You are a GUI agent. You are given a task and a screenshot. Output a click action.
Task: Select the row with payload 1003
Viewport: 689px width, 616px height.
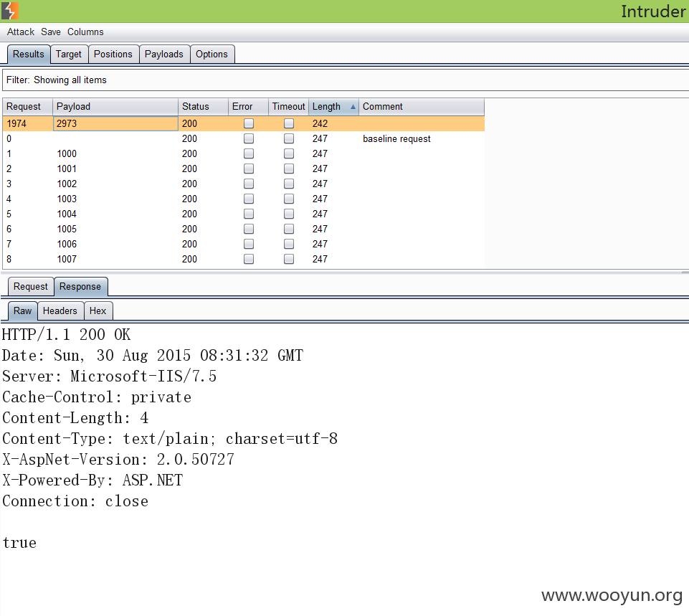[244, 199]
